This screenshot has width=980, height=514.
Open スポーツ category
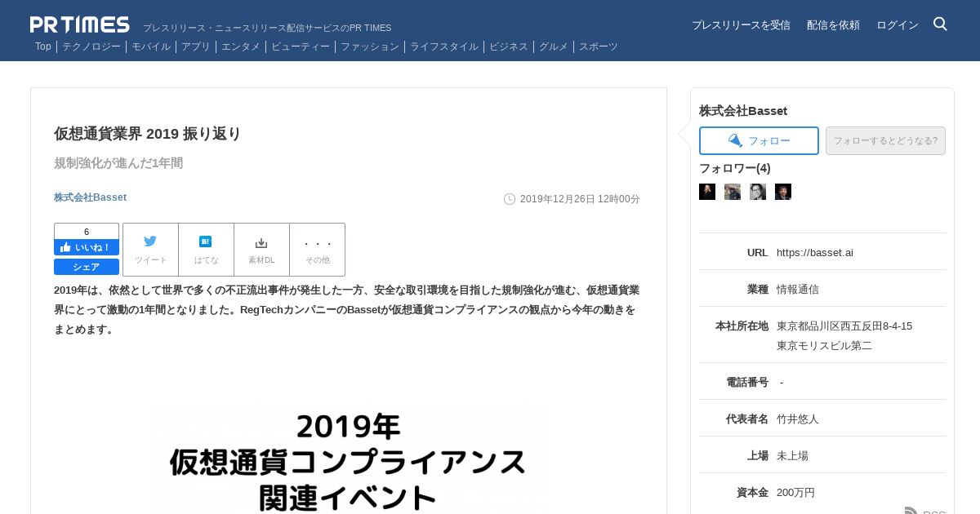599,47
